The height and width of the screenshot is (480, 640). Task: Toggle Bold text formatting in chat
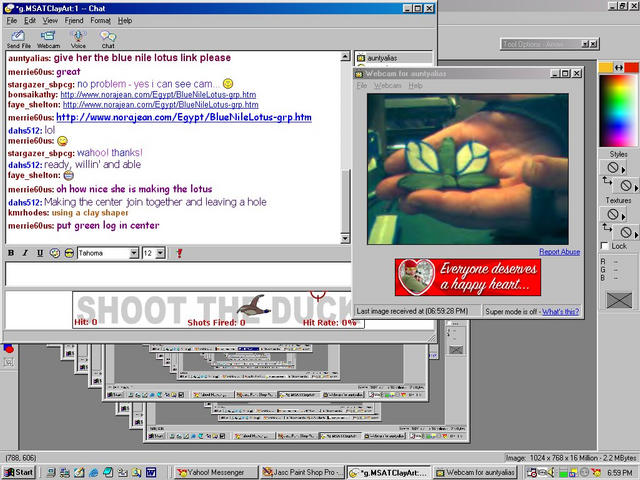(11, 253)
